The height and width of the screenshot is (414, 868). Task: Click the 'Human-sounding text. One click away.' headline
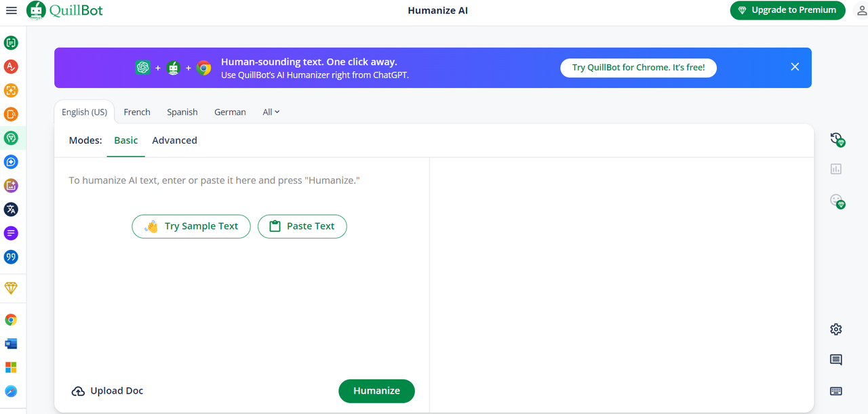point(309,62)
